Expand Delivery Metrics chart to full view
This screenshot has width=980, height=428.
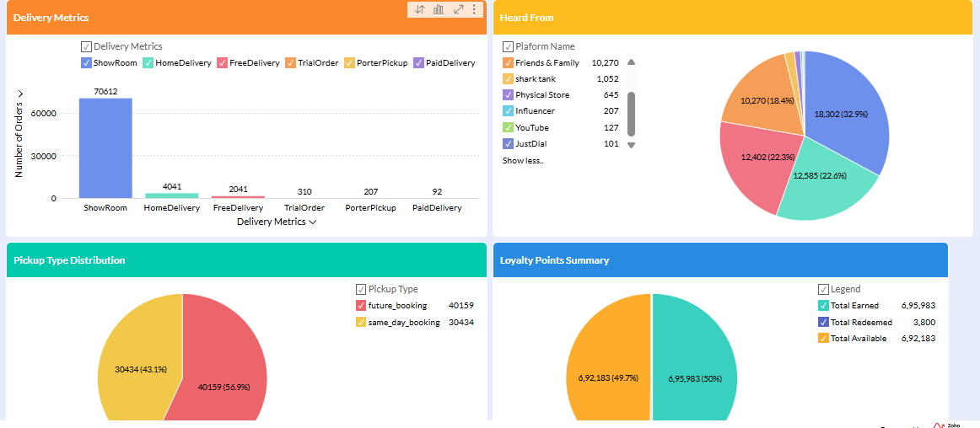(x=458, y=9)
